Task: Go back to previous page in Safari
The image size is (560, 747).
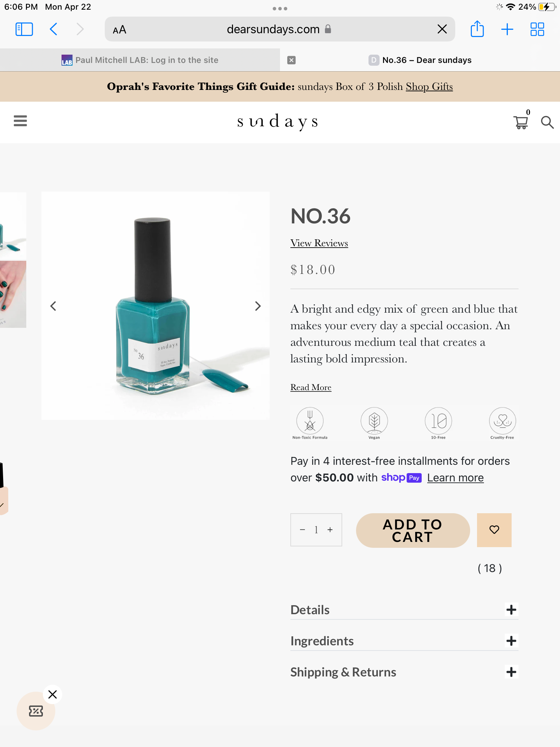Action: click(x=54, y=29)
